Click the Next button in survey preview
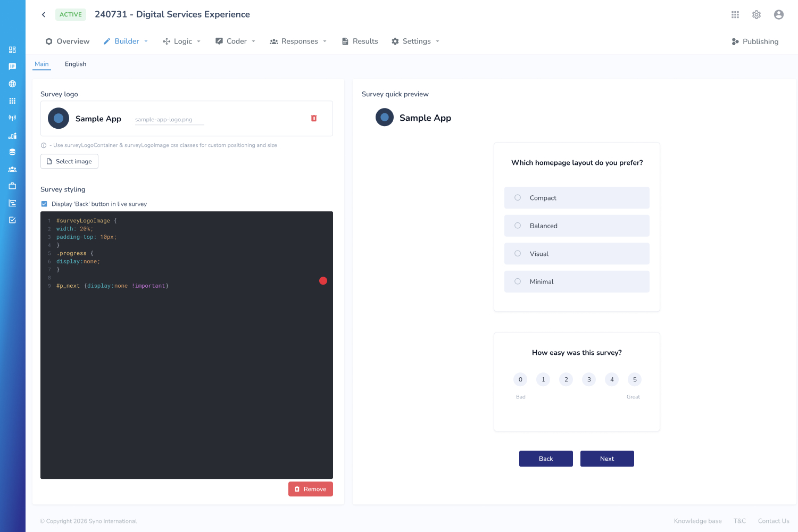This screenshot has height=532, width=798. [607, 459]
